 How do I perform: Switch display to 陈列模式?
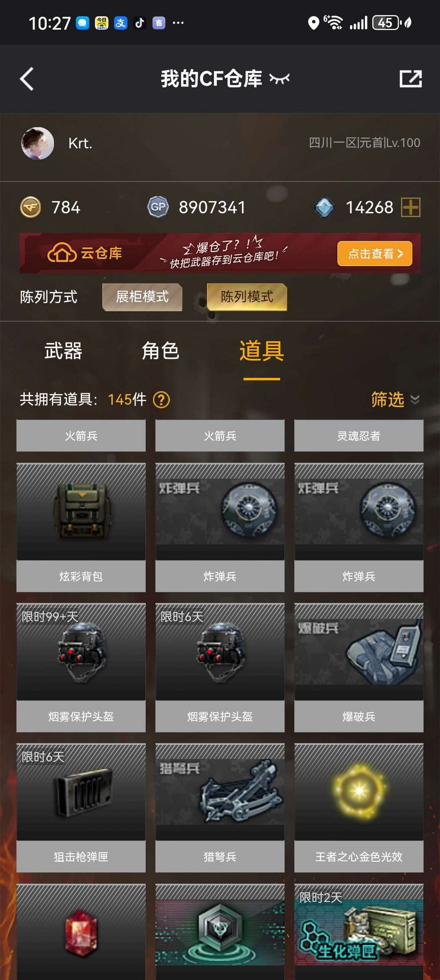(x=247, y=297)
